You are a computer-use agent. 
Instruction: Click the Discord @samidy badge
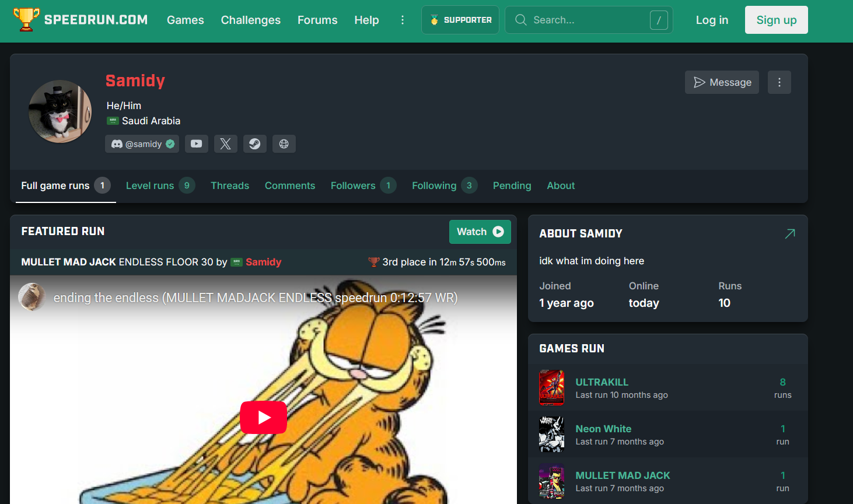tap(143, 144)
